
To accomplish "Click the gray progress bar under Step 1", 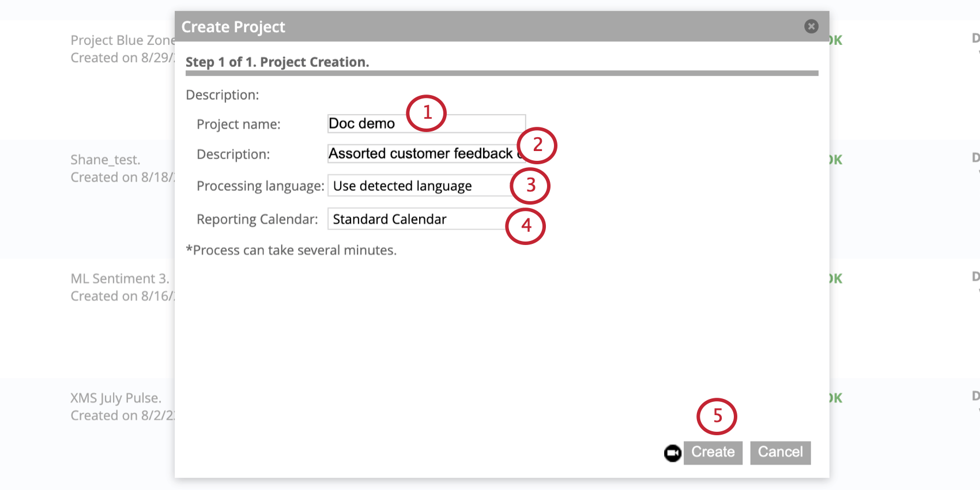I will pos(502,73).
